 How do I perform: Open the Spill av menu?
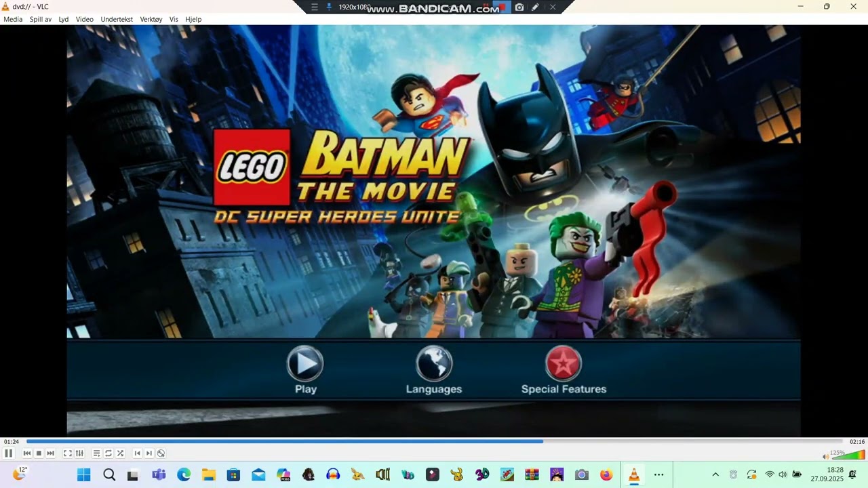41,19
